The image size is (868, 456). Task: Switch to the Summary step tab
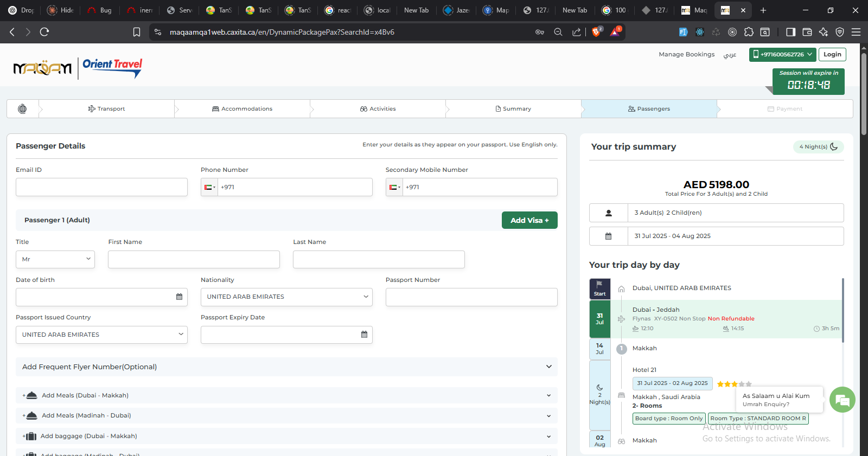[x=513, y=109]
